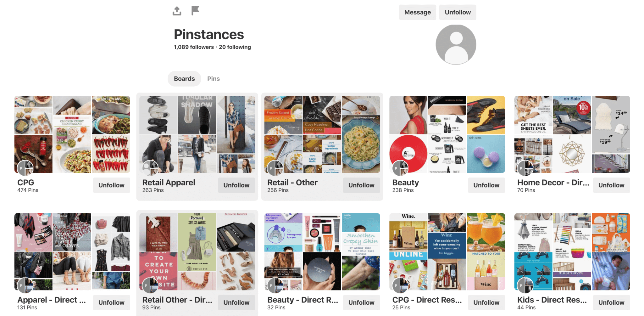Click the flag report icon
The width and height of the screenshot is (644, 316).
coord(195,11)
